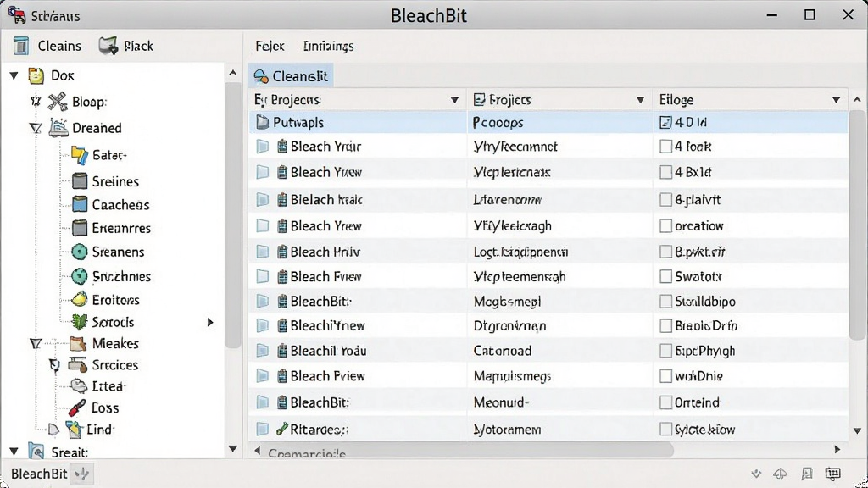Click the Sreanens globe icon
Viewport: 868px width, 488px height.
80,252
